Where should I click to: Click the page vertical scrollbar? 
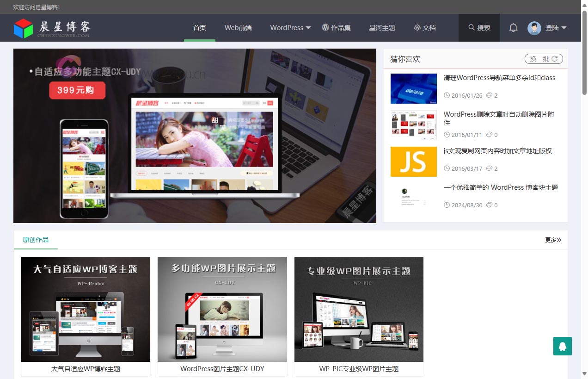(584, 185)
